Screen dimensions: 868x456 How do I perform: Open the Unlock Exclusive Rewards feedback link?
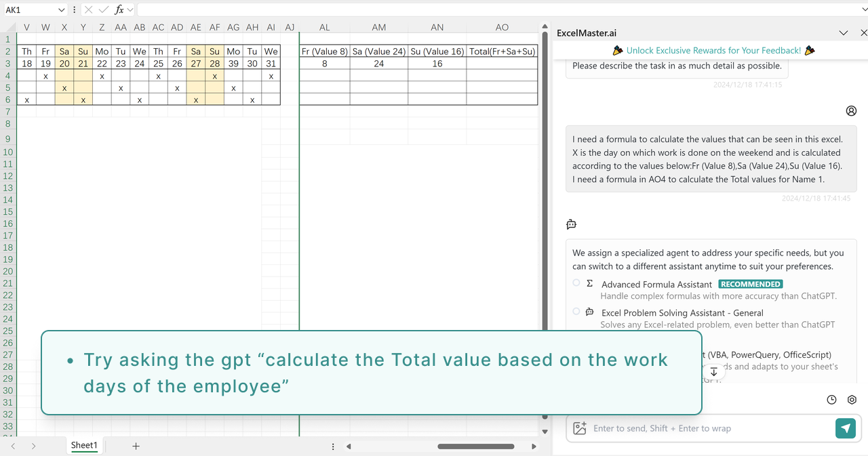pyautogui.click(x=712, y=49)
